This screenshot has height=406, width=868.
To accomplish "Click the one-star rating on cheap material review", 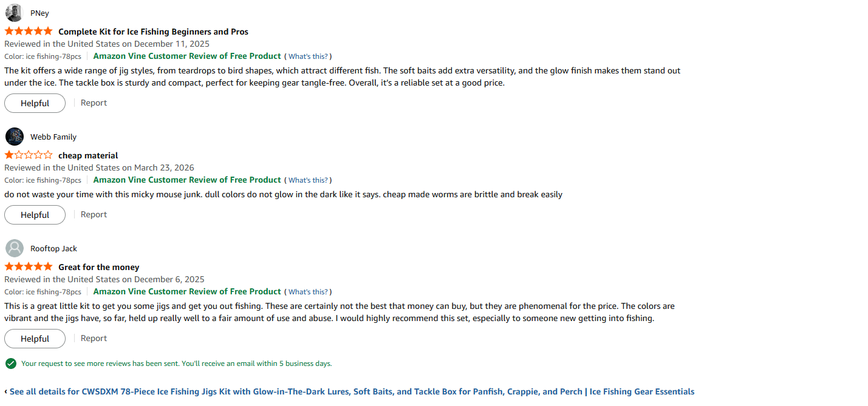I will [29, 155].
